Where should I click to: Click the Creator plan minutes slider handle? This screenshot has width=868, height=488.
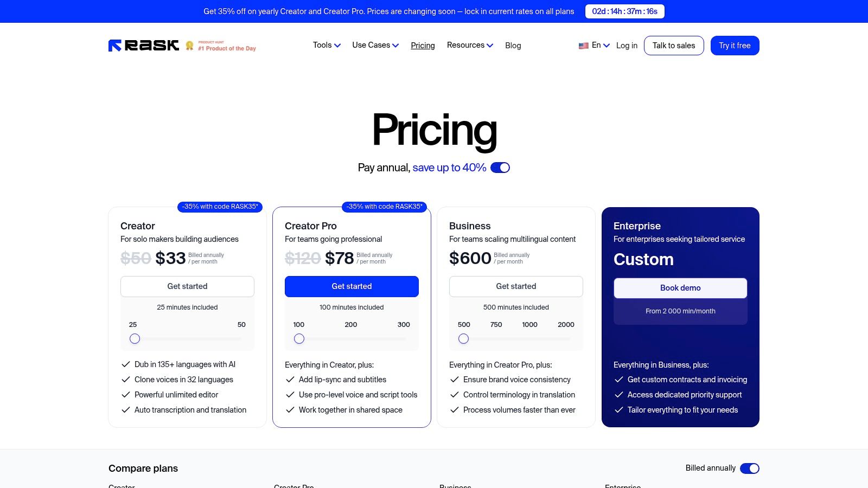point(135,339)
